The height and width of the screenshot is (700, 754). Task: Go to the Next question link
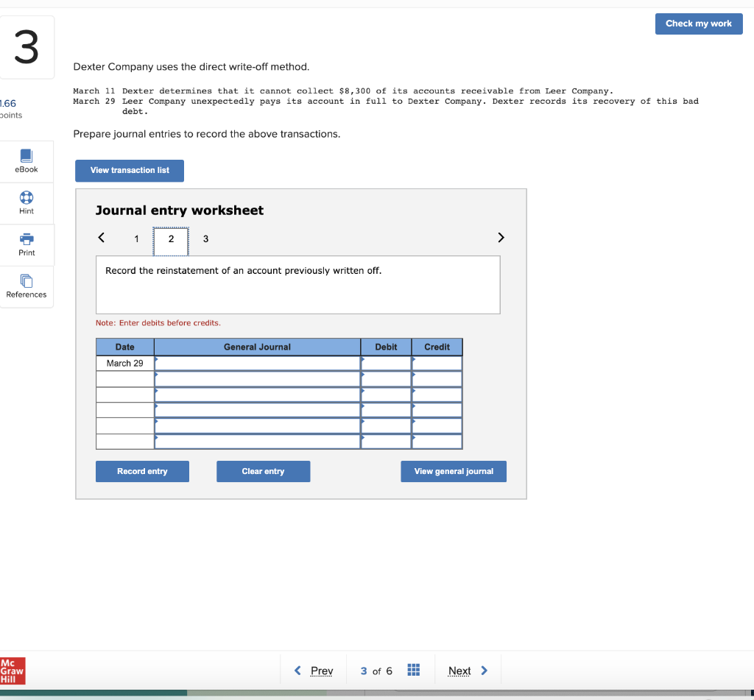(x=468, y=671)
